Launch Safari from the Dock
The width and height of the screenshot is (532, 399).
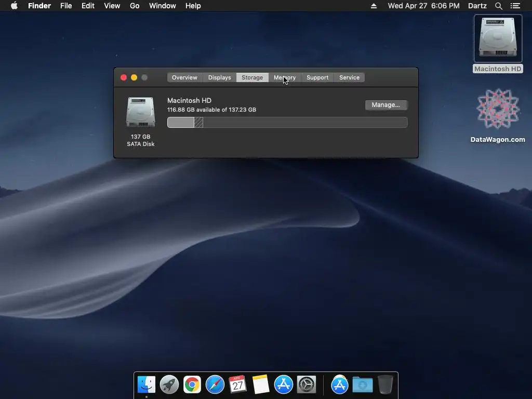pos(215,385)
